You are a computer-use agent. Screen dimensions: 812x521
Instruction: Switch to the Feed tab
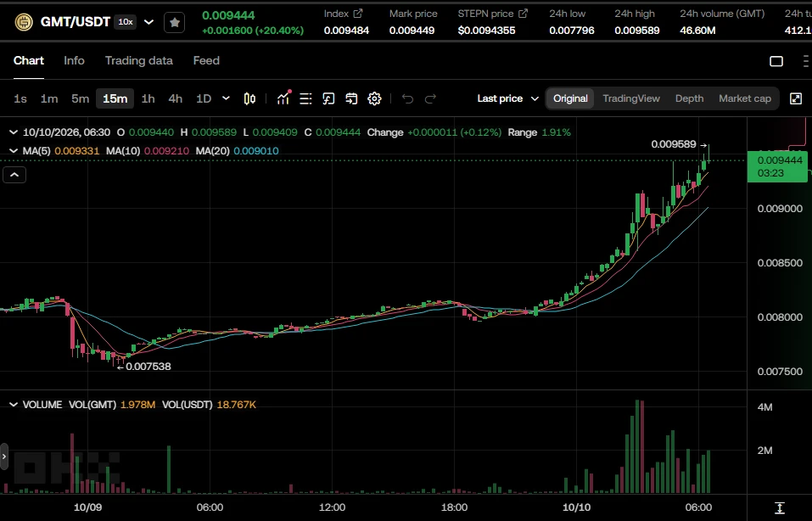[x=206, y=60]
